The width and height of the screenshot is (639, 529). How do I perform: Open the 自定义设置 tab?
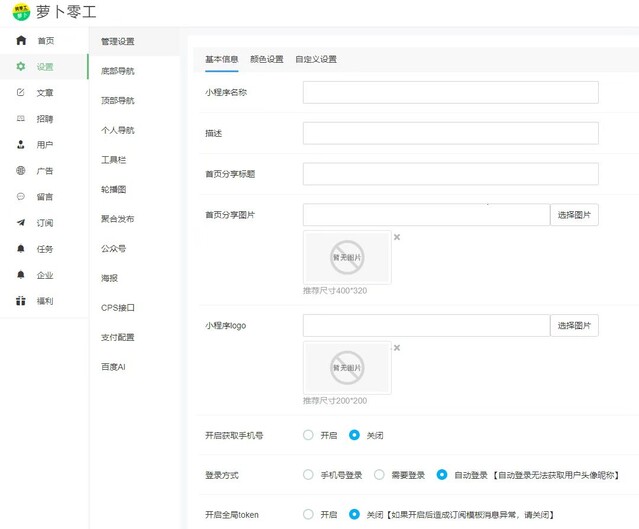coord(315,59)
